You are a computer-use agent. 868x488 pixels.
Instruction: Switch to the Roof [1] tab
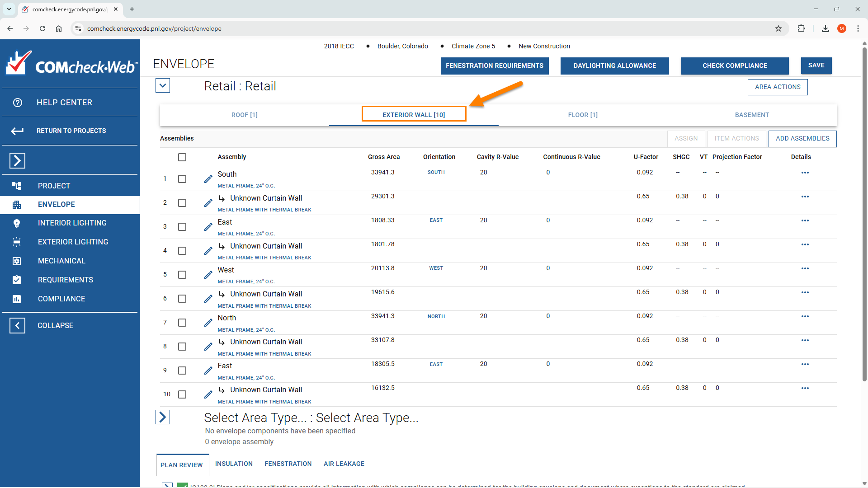point(245,115)
